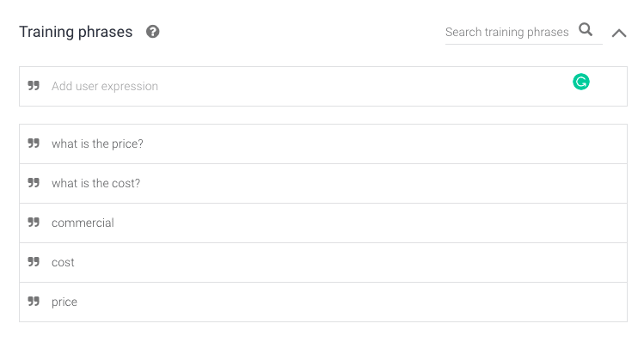Click quote icon next to 'price' phrase
The height and width of the screenshot is (342, 644).
point(34,301)
